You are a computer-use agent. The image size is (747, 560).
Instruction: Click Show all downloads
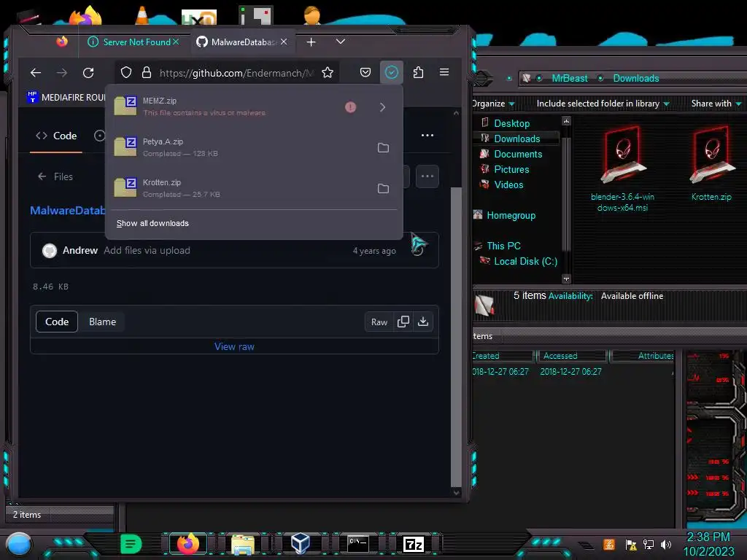(x=152, y=223)
